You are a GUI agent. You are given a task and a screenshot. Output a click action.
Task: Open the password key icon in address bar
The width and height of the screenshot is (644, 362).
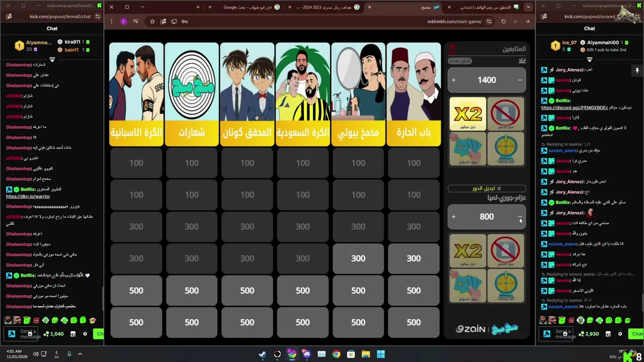pyautogui.click(x=185, y=22)
